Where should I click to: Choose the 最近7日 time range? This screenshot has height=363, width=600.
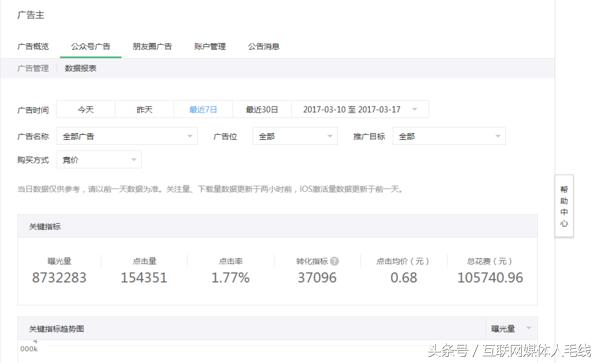[x=203, y=109]
